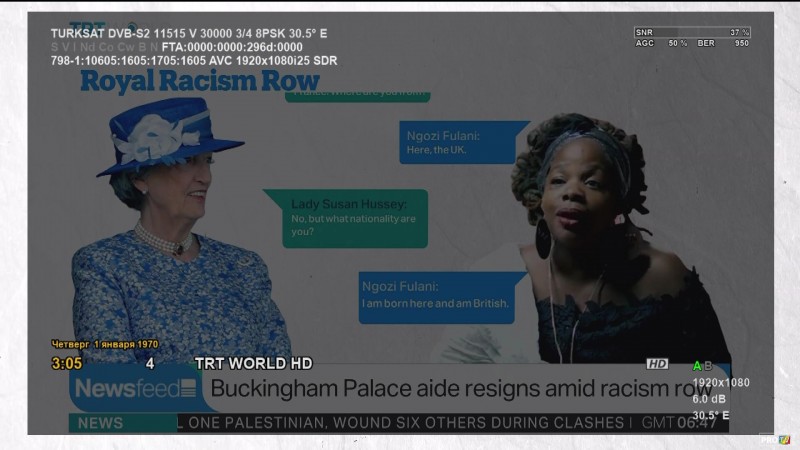Select the TRT WORLD HD channel name
800x450 pixels.
coord(253,363)
